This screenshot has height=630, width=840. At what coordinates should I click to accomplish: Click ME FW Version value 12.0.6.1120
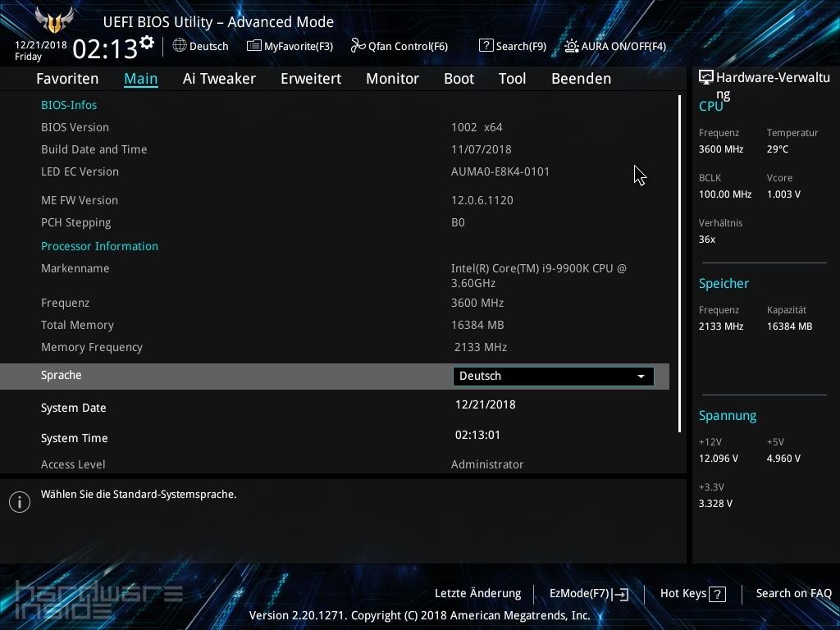point(482,200)
